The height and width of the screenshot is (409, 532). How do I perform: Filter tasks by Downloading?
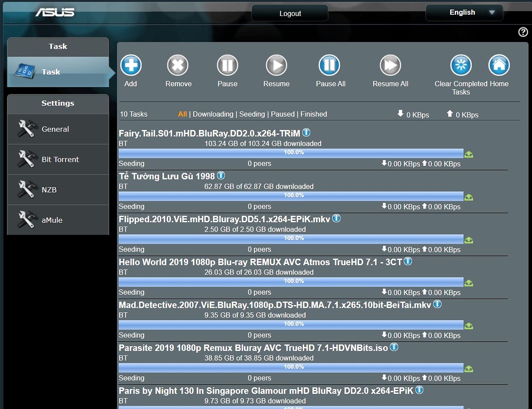click(213, 114)
